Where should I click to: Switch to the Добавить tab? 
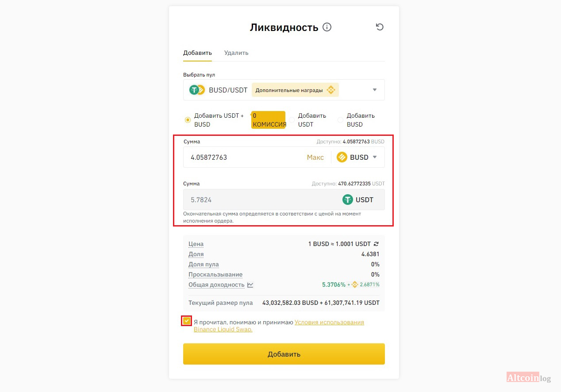197,53
